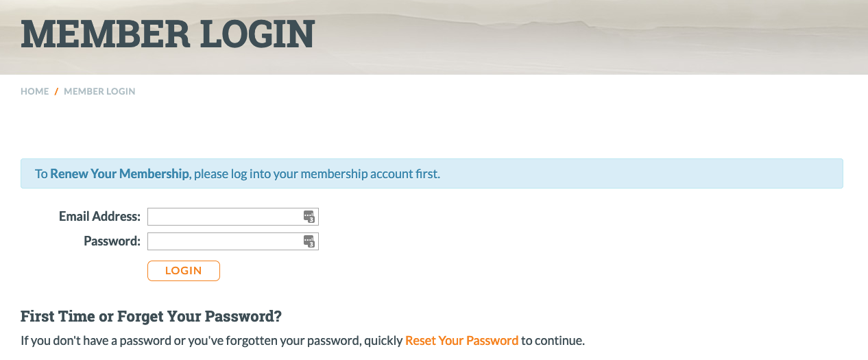Click the large MEMBER LOGIN page heading
The width and height of the screenshot is (868, 360).
coord(168,34)
